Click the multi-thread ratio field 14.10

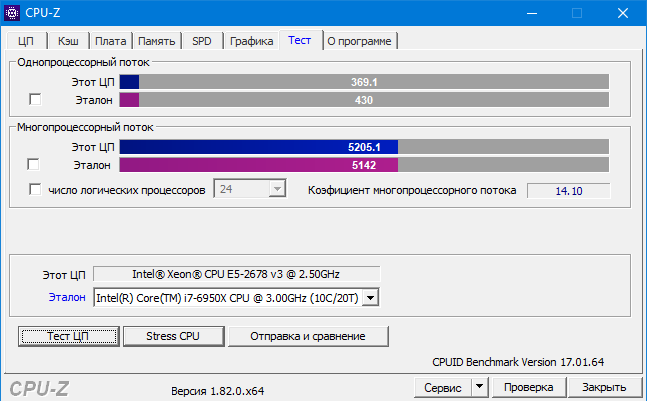click(x=569, y=191)
